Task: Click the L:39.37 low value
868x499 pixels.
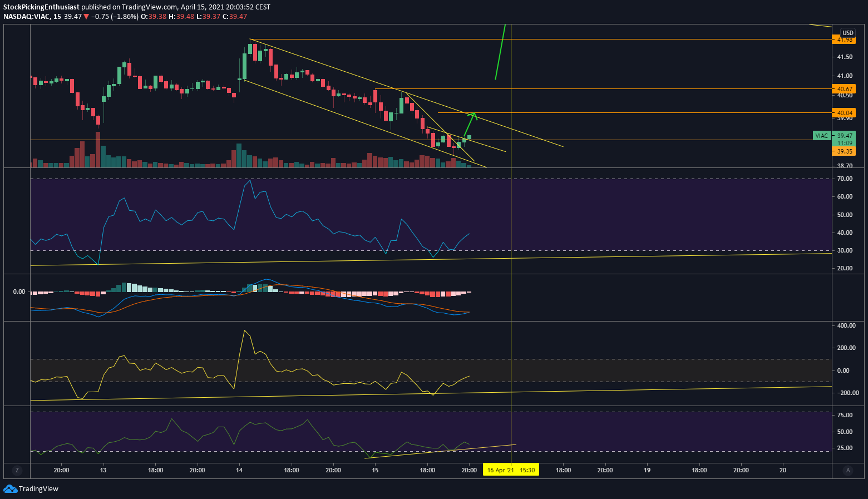Action: 209,17
